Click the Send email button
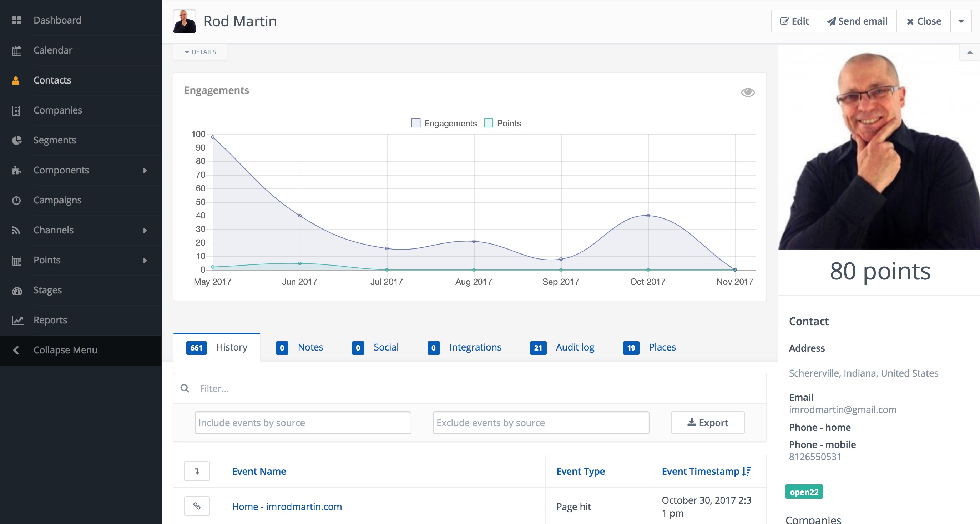Screen dimensions: 980x524 coord(857,21)
